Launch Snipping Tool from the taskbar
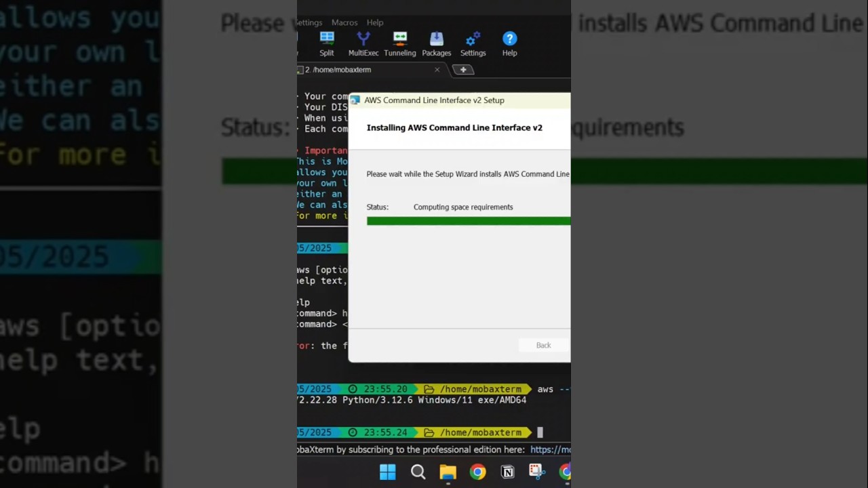This screenshot has height=488, width=868. pos(536,472)
